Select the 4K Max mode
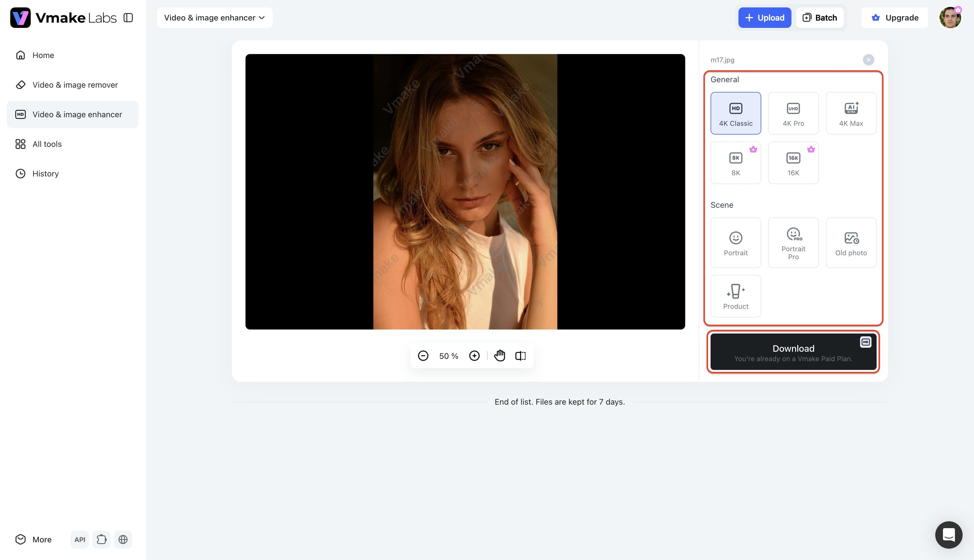Image resolution: width=974 pixels, height=560 pixels. click(x=851, y=113)
